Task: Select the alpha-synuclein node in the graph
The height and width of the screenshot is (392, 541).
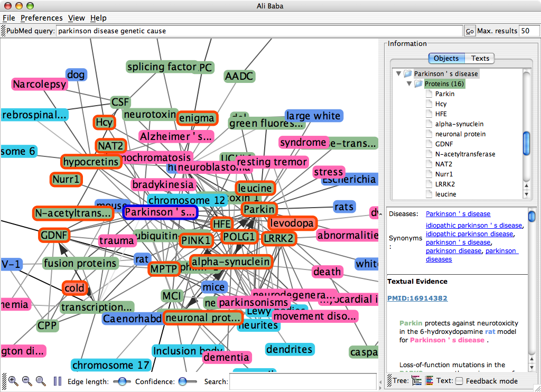Action: [230, 262]
